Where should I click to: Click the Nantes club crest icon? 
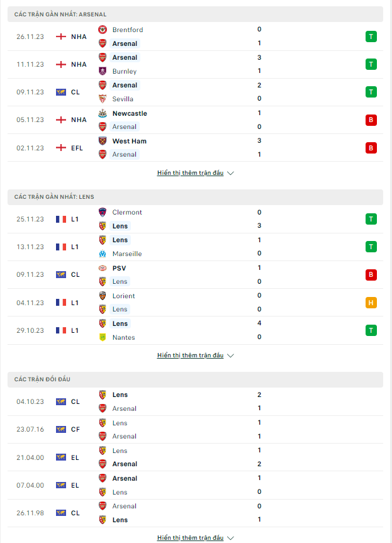[103, 337]
